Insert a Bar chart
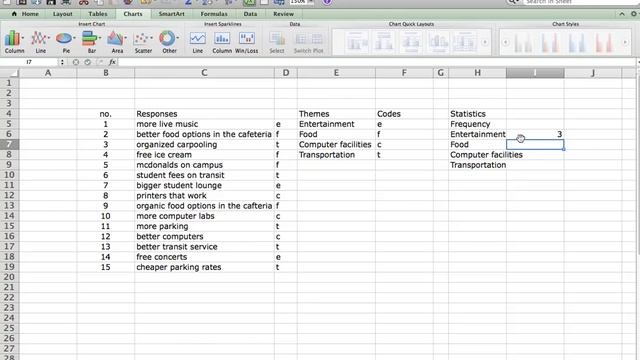Viewport: 640px width, 360px height. (x=91, y=42)
